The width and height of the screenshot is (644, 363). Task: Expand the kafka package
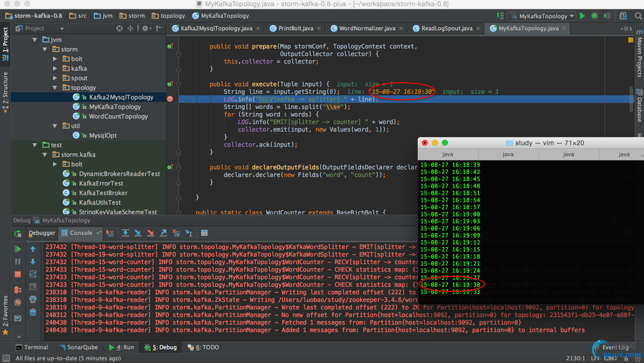tap(55, 69)
